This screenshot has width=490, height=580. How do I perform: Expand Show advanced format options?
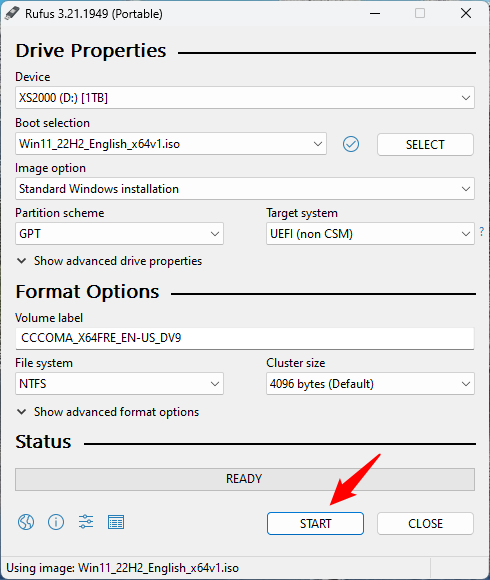click(x=108, y=412)
